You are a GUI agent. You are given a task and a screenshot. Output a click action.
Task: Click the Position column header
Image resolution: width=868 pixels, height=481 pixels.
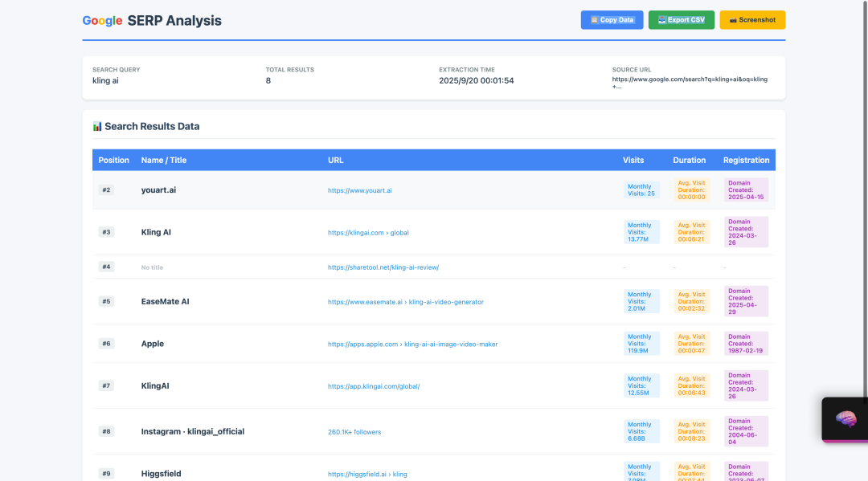(113, 161)
